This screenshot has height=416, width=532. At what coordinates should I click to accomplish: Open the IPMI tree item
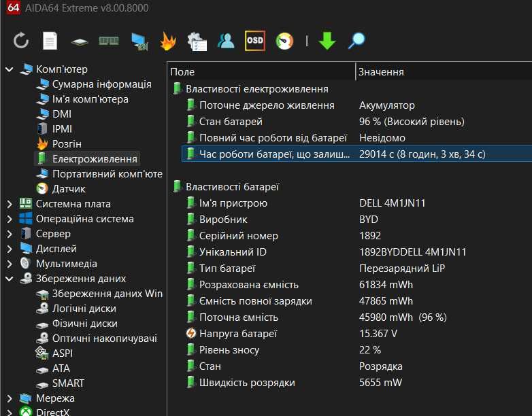(54, 129)
